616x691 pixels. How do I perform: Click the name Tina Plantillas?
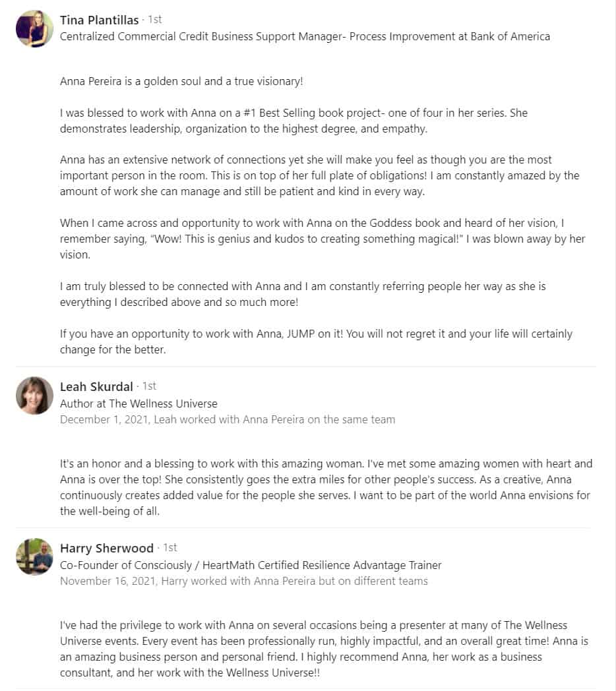pos(99,20)
